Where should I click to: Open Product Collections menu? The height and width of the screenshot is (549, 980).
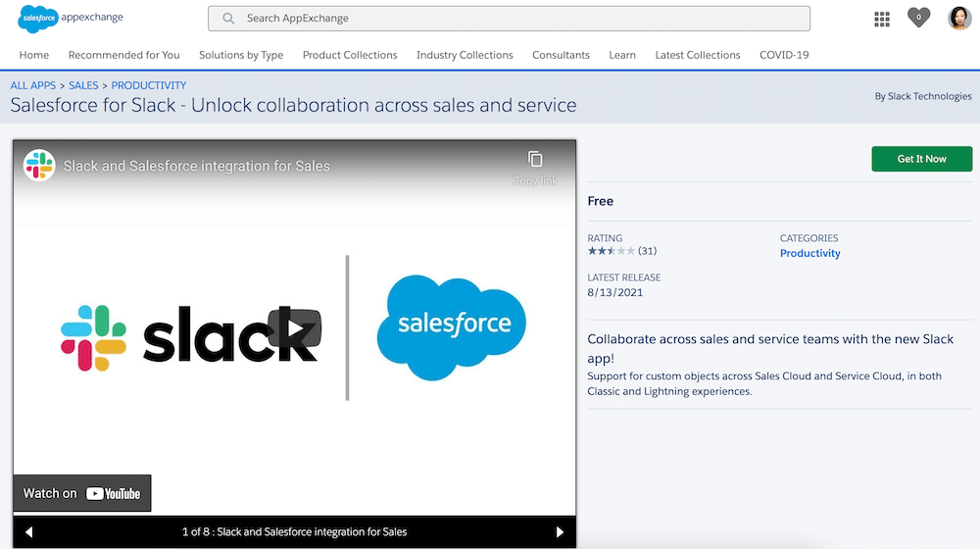click(350, 55)
